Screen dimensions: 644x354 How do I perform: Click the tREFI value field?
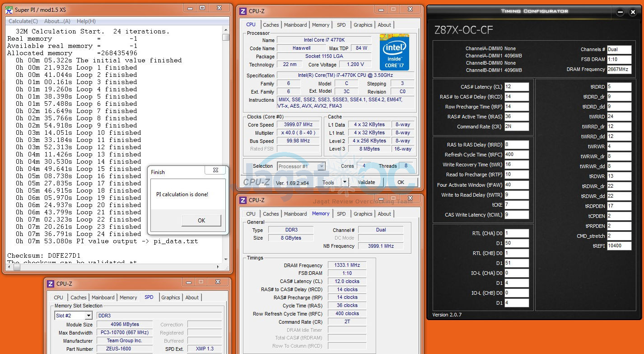[x=619, y=246]
